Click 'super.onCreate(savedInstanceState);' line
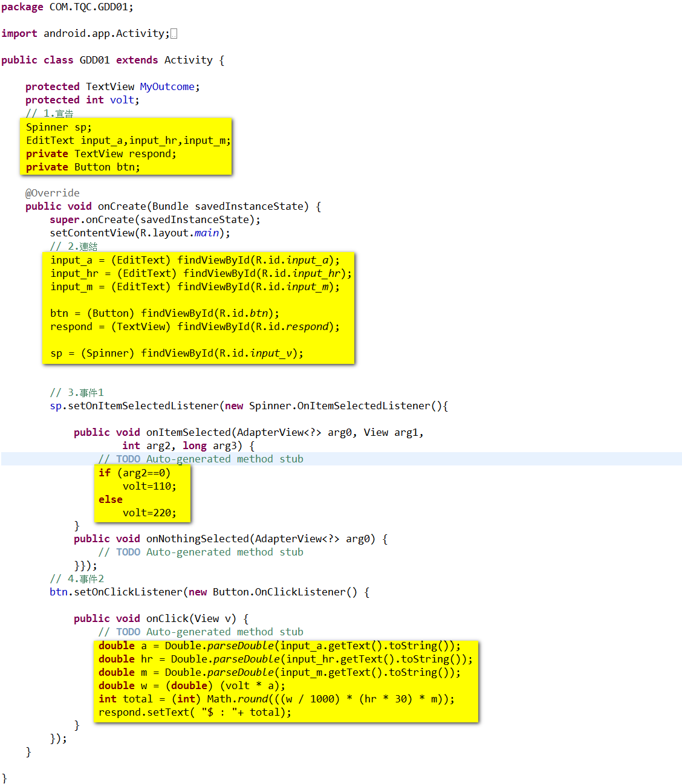The height and width of the screenshot is (784, 682). [155, 220]
